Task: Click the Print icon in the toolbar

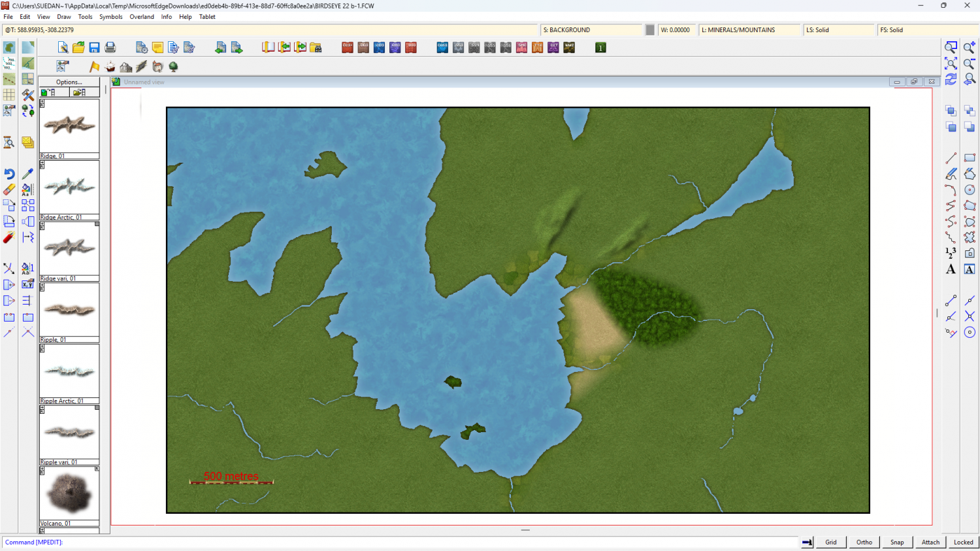Action: pos(110,48)
